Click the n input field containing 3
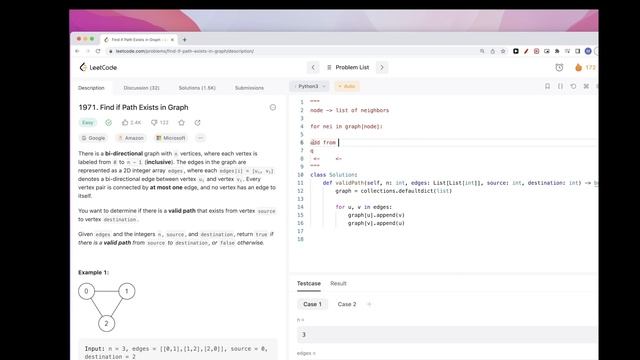The height and width of the screenshot is (360, 640). pos(447,335)
